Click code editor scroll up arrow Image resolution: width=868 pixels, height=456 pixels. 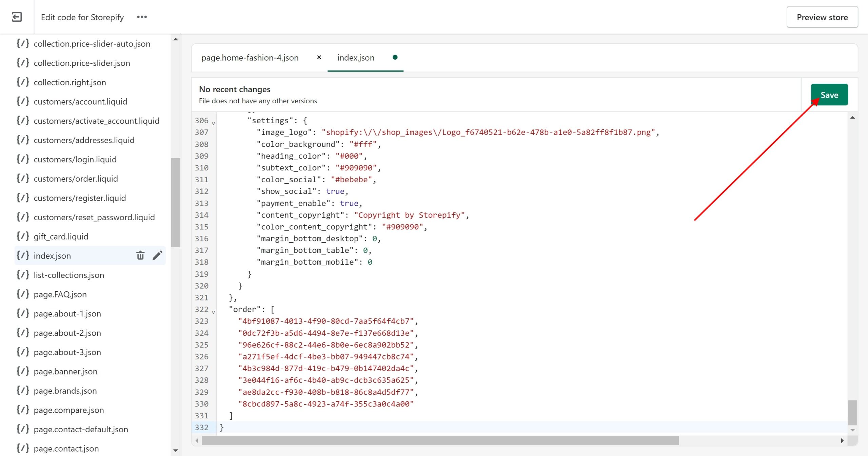click(x=852, y=118)
